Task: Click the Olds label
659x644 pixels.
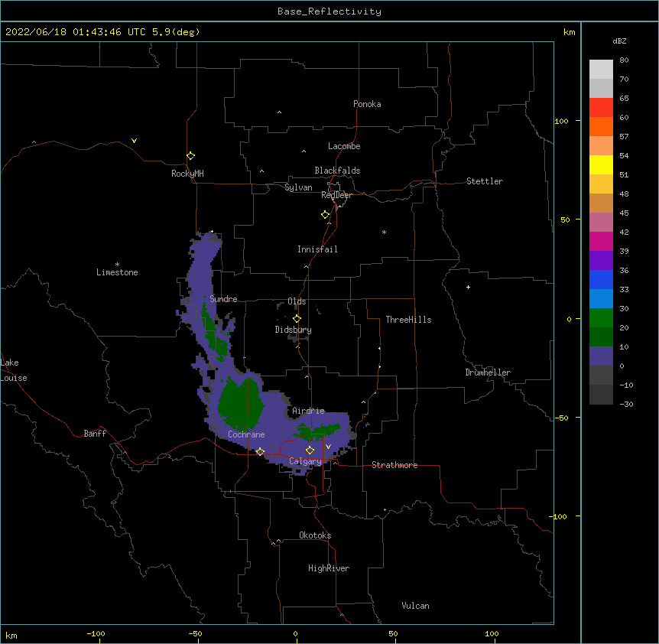Action: (297, 301)
